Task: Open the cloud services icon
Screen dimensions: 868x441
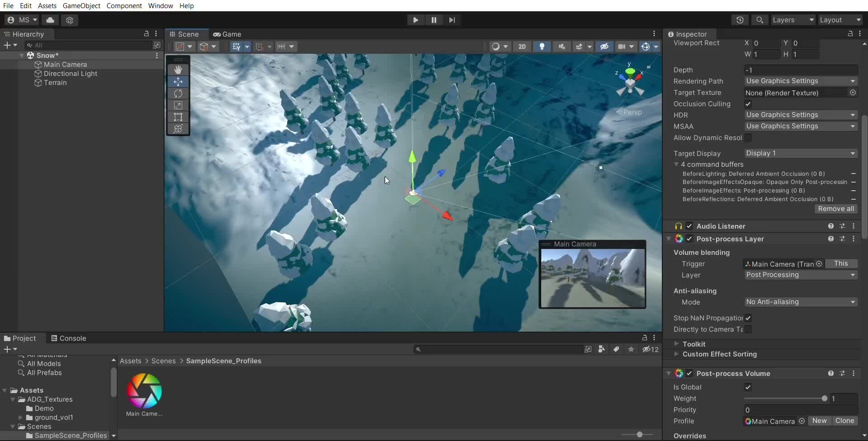Action: pos(50,20)
